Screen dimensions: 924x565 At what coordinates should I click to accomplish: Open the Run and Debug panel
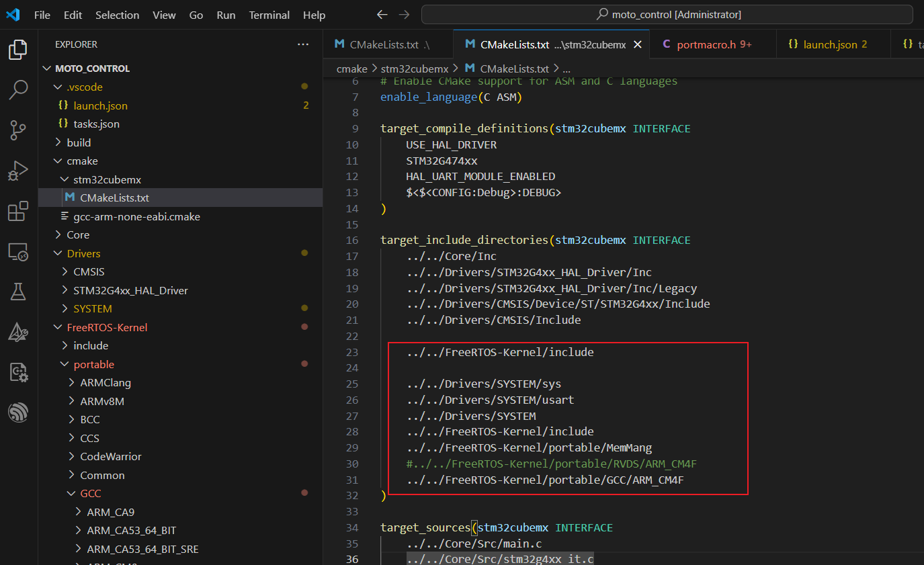tap(18, 171)
